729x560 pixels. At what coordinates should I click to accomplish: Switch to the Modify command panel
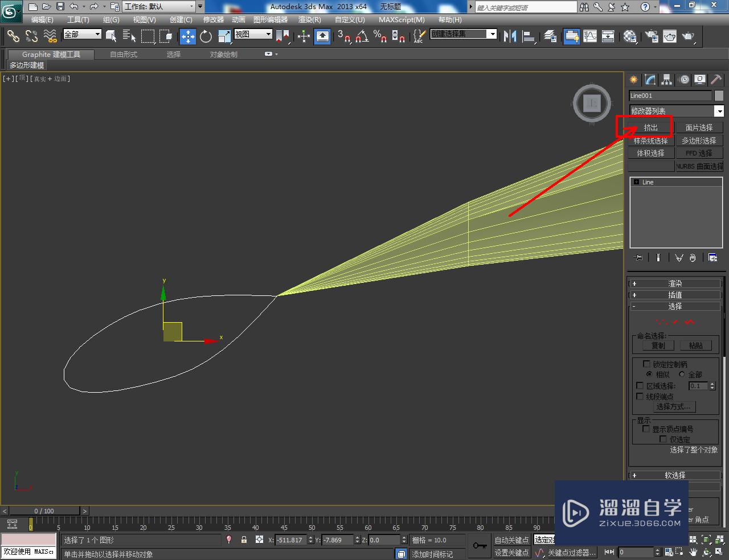pos(650,80)
